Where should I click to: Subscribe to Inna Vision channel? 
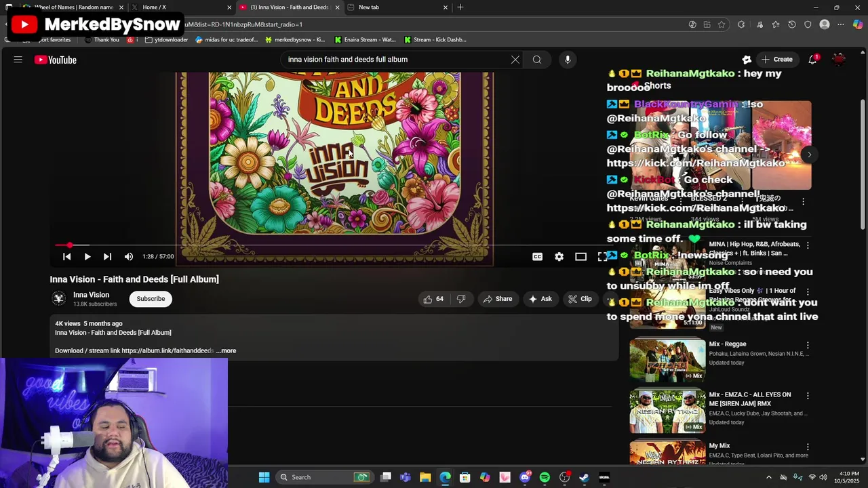click(151, 299)
